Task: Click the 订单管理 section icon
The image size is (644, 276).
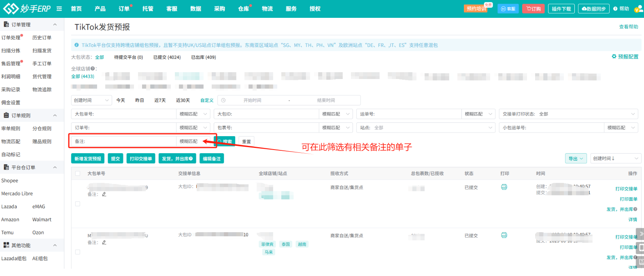Action: click(x=6, y=24)
